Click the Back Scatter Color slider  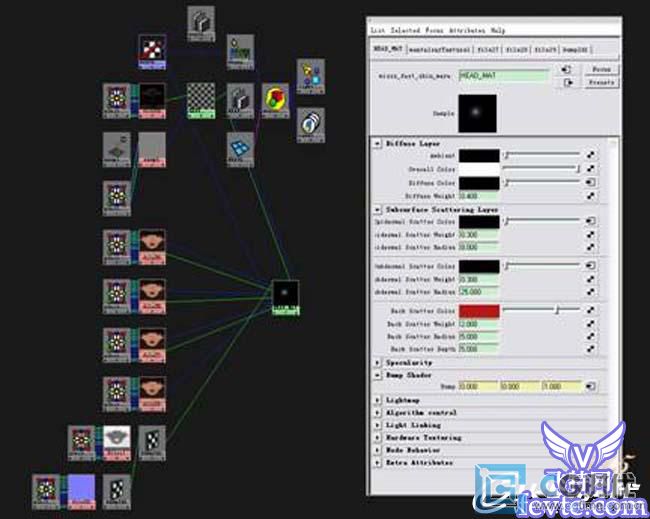(x=541, y=310)
